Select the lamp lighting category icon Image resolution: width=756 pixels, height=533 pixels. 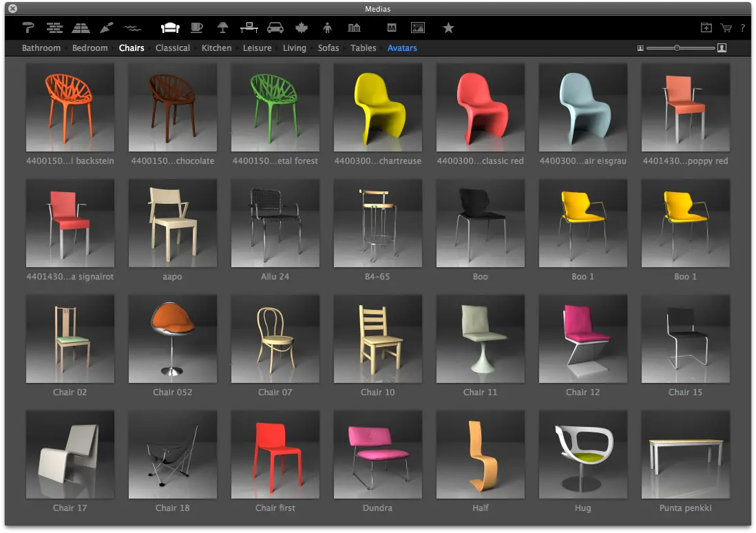222,28
